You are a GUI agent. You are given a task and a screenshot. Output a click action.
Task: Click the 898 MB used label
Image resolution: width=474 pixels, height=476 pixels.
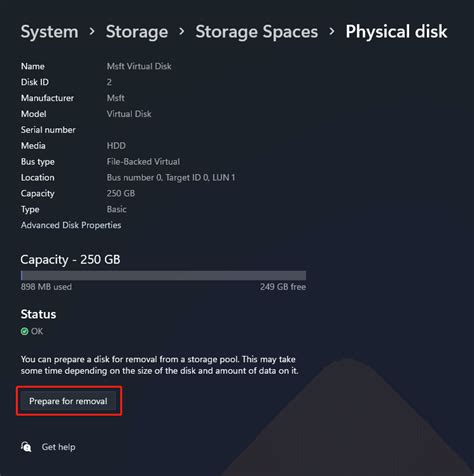click(x=46, y=287)
